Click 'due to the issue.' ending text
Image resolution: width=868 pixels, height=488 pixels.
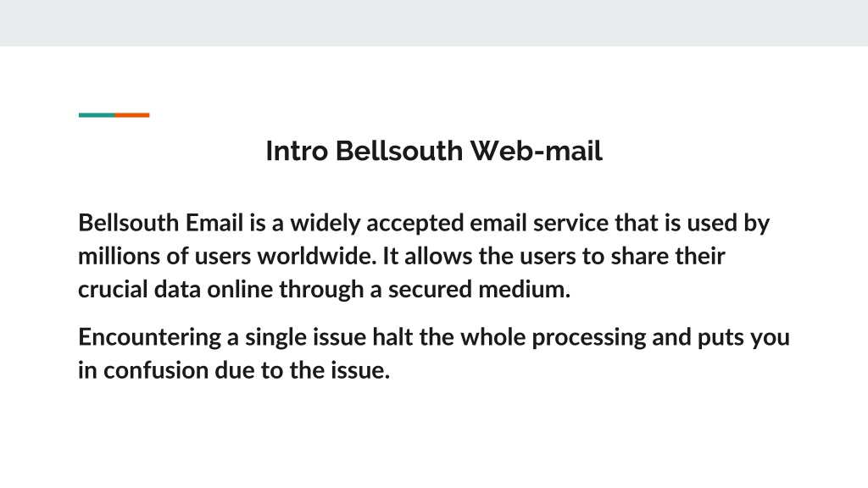pos(303,370)
